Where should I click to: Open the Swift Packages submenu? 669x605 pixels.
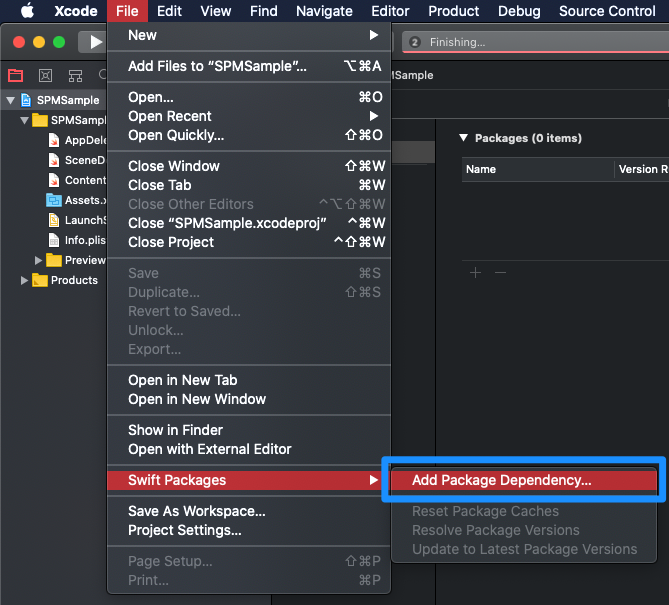tap(249, 480)
